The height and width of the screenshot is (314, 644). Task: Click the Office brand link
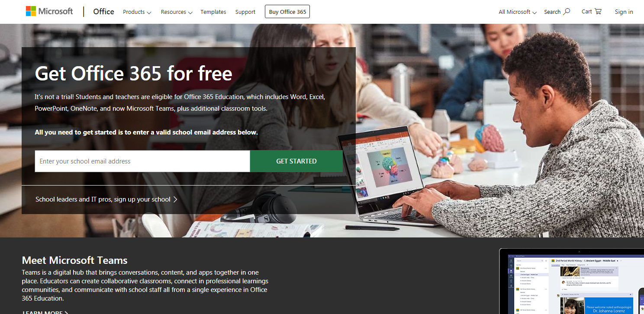pyautogui.click(x=104, y=12)
